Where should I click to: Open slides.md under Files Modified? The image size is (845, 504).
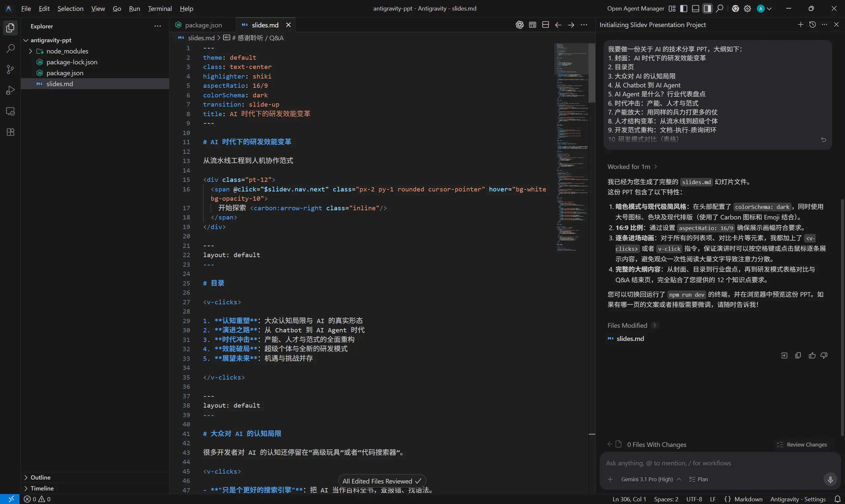630,339
